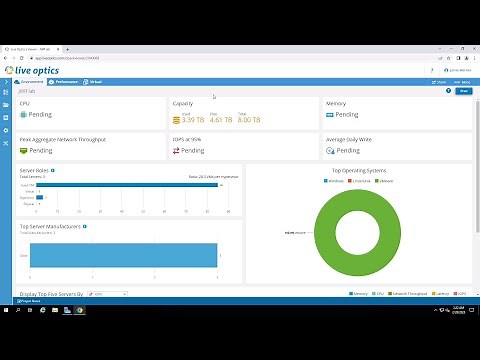Screen dimensions: 480x360
Task: Click the Used 3.39 TB capacity value
Action: [x=193, y=120]
